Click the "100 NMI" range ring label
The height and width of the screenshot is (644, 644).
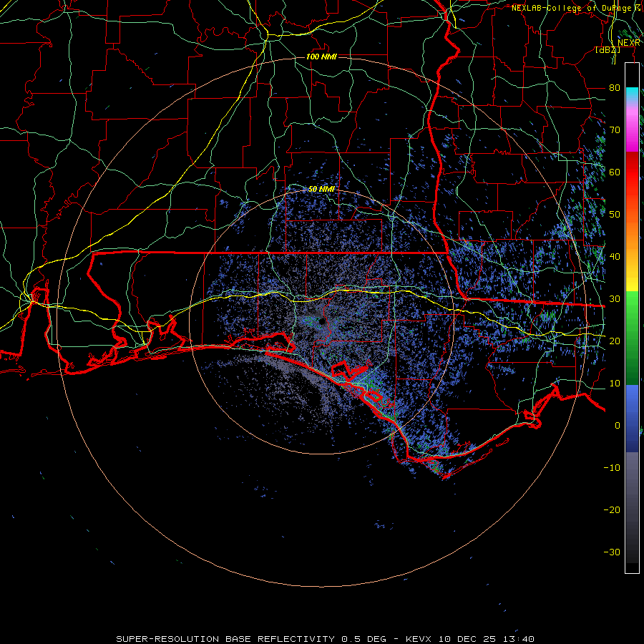point(321,57)
